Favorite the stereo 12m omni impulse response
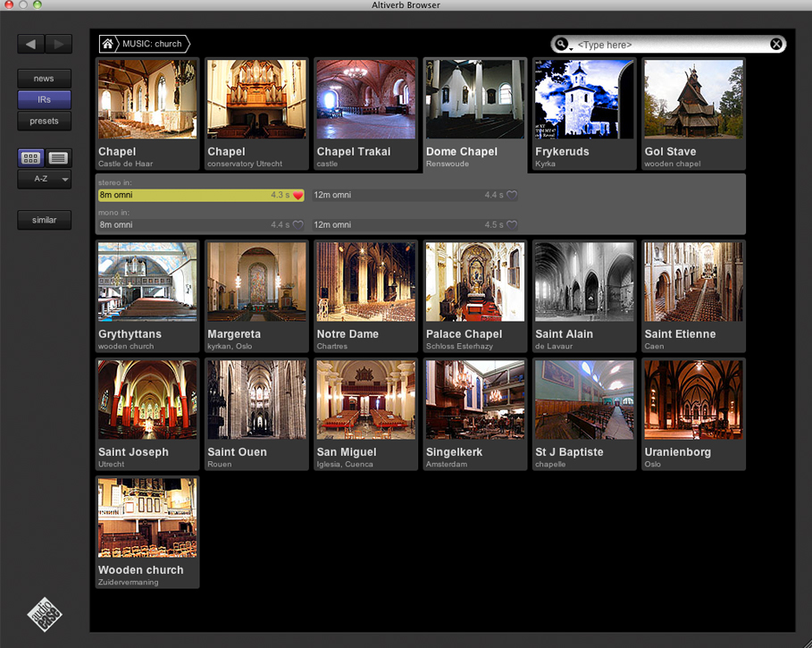The image size is (812, 648). point(512,195)
